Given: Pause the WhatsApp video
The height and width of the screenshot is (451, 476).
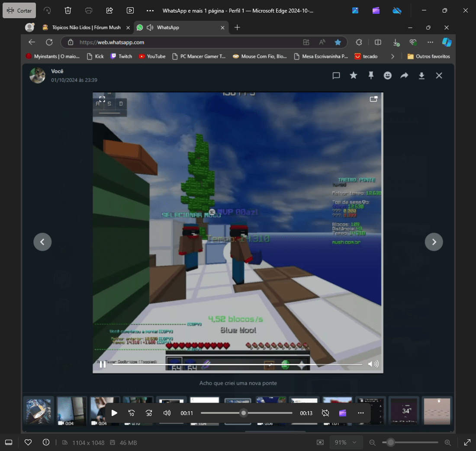Looking at the screenshot, I should click(x=103, y=364).
